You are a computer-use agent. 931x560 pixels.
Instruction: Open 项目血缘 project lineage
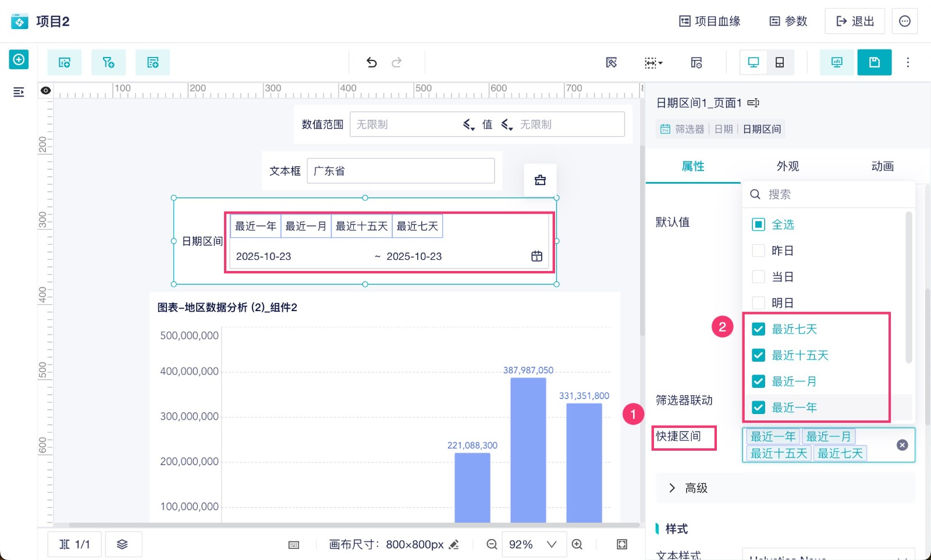710,22
